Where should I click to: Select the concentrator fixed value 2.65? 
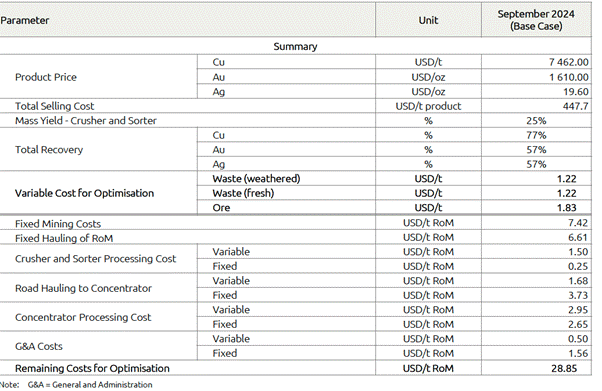click(x=578, y=324)
